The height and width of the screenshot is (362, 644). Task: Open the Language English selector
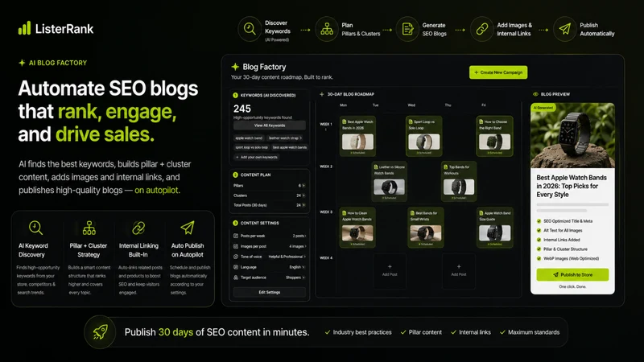pos(297,267)
